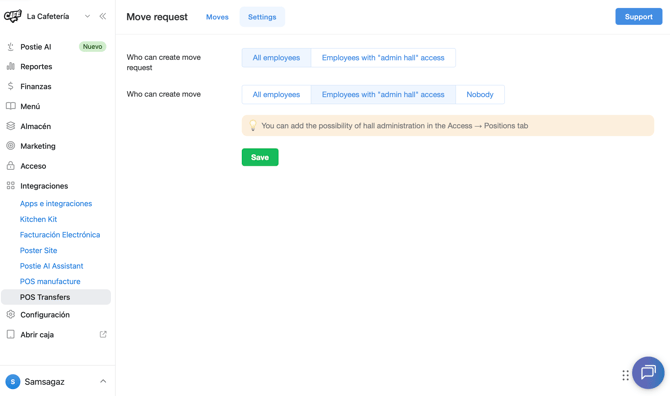
Task: Click the Postie AI sparkle icon
Action: tap(11, 47)
